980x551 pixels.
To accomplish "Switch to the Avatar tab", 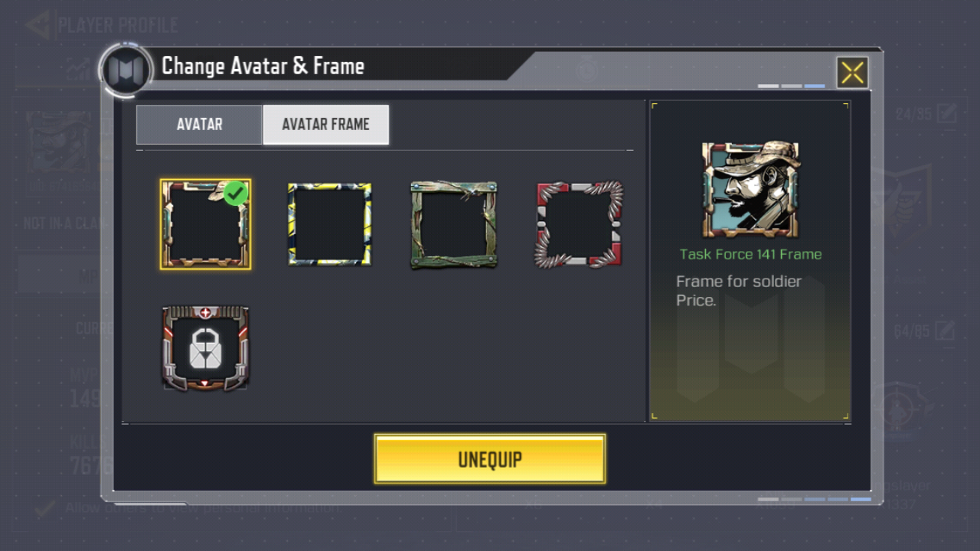I will [199, 125].
